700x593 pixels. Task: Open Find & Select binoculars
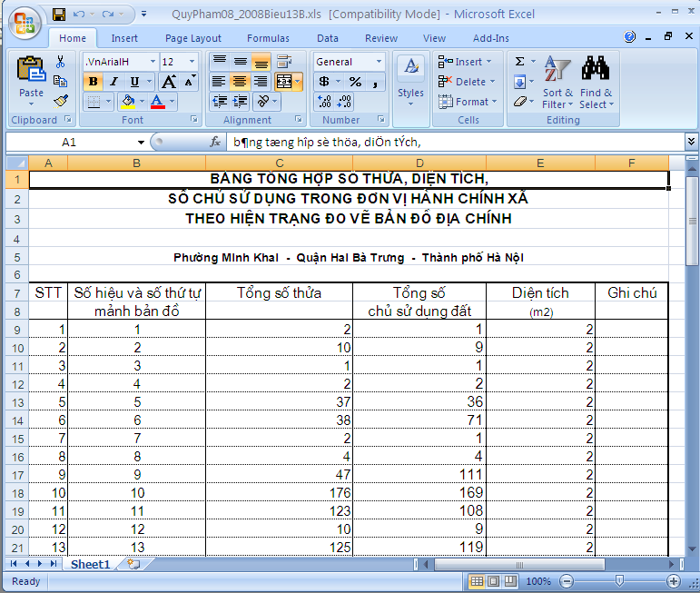(596, 80)
